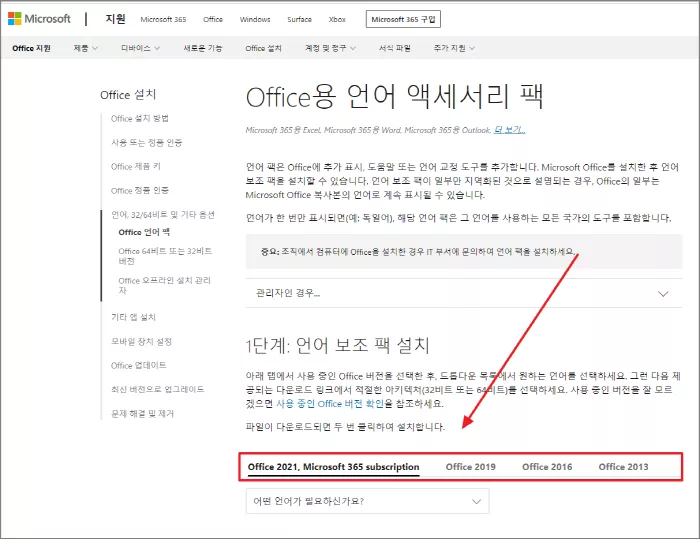
Task: Open Office 64비트 또는 32비트 버전 item
Action: 165,256
